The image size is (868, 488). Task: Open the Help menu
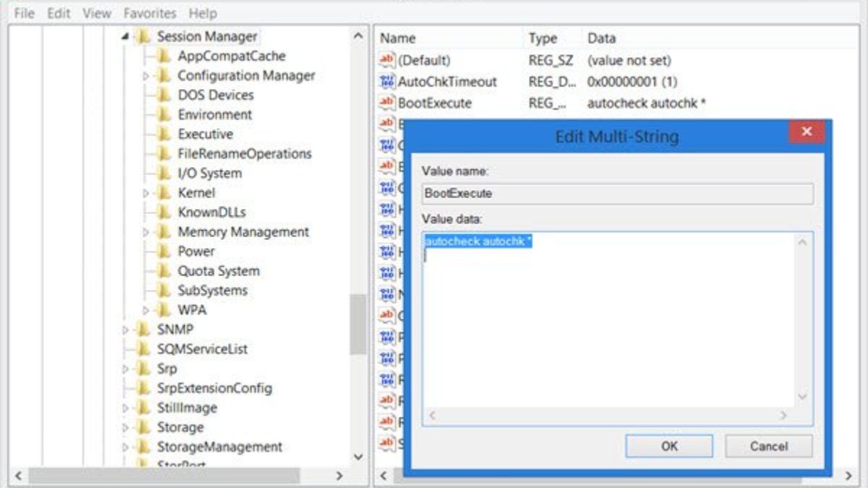coord(203,13)
